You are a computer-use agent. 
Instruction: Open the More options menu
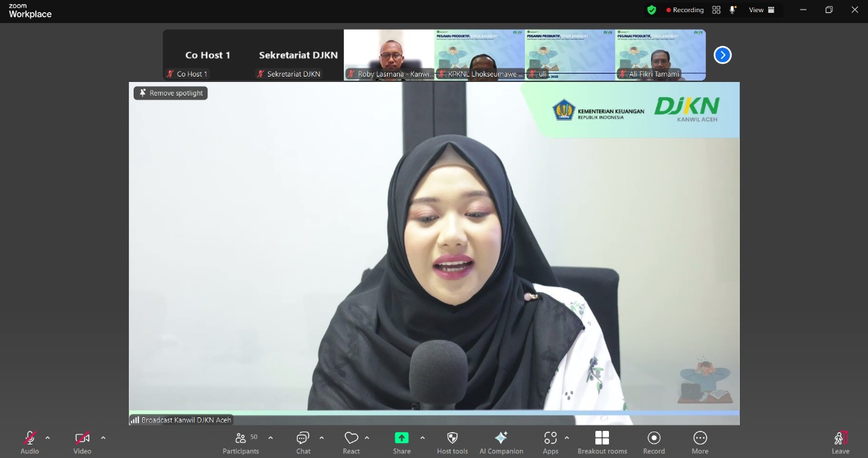click(700, 442)
